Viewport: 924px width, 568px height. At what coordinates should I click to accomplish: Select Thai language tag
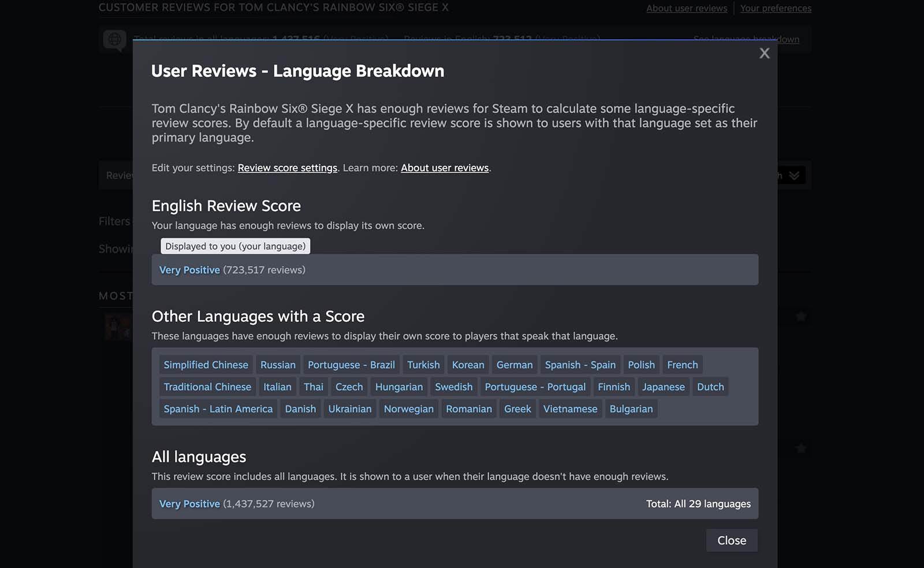pos(314,387)
